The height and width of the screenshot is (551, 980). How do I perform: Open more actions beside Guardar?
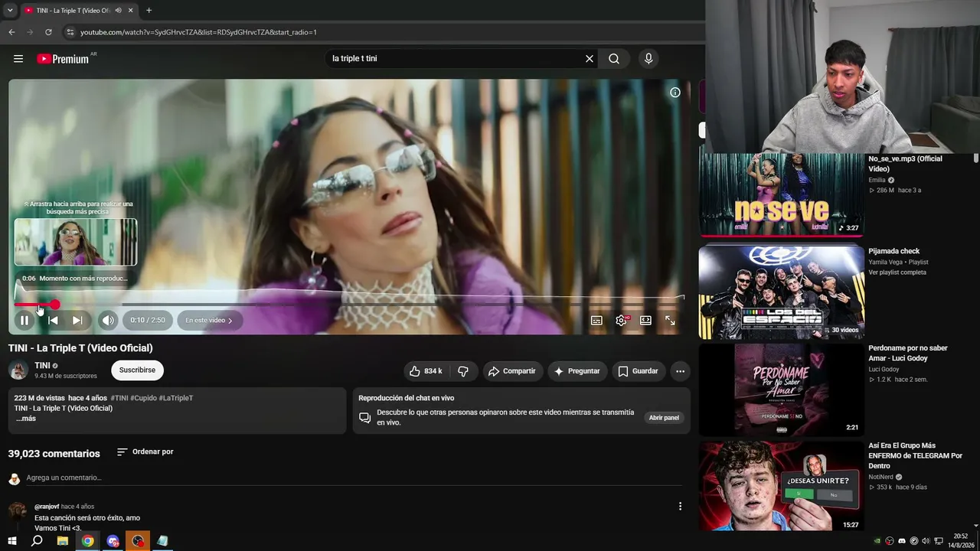tap(680, 371)
